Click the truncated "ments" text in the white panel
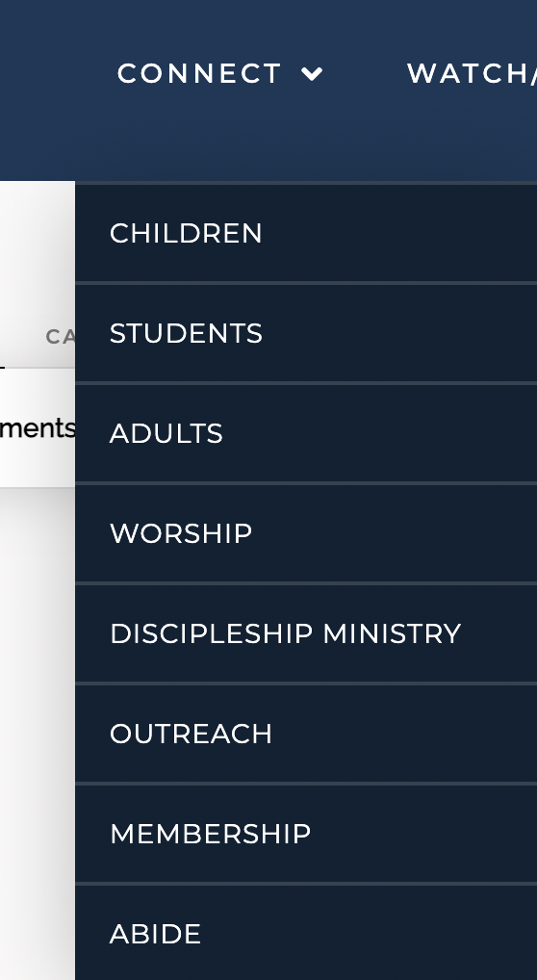This screenshot has width=537, height=980. coord(38,428)
